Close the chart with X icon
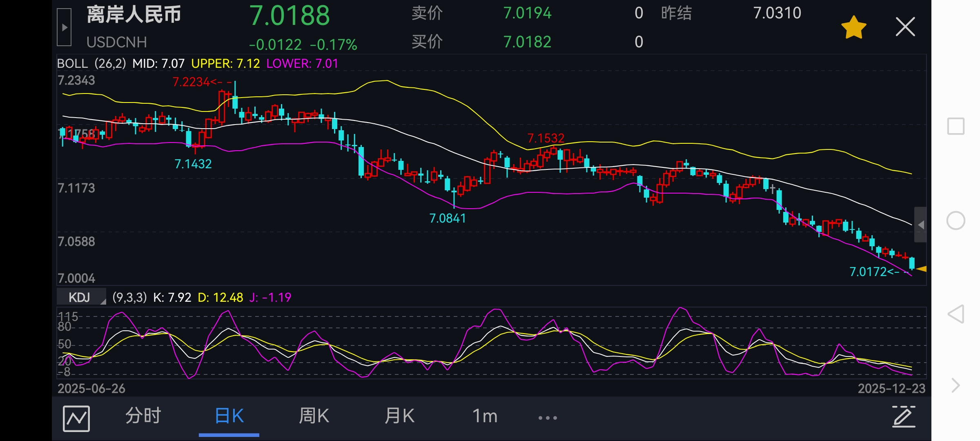The height and width of the screenshot is (441, 980). pyautogui.click(x=905, y=27)
